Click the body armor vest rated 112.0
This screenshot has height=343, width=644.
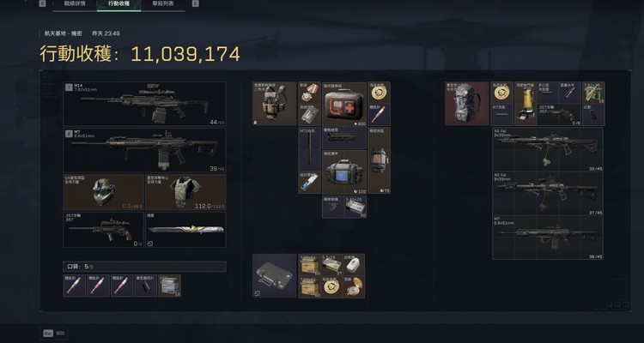(x=185, y=192)
